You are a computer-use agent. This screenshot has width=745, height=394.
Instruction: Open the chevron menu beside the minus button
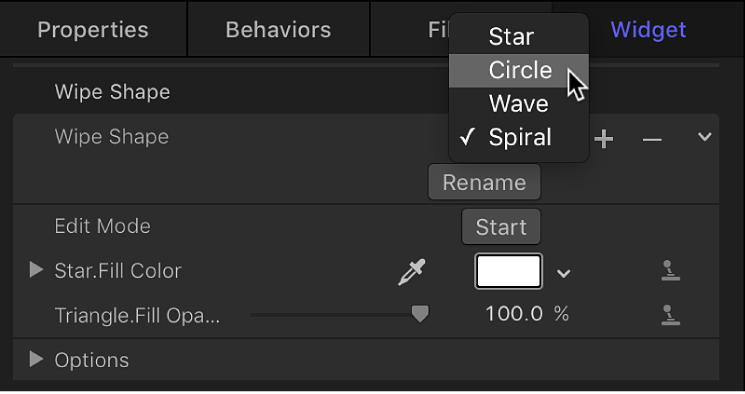(705, 137)
